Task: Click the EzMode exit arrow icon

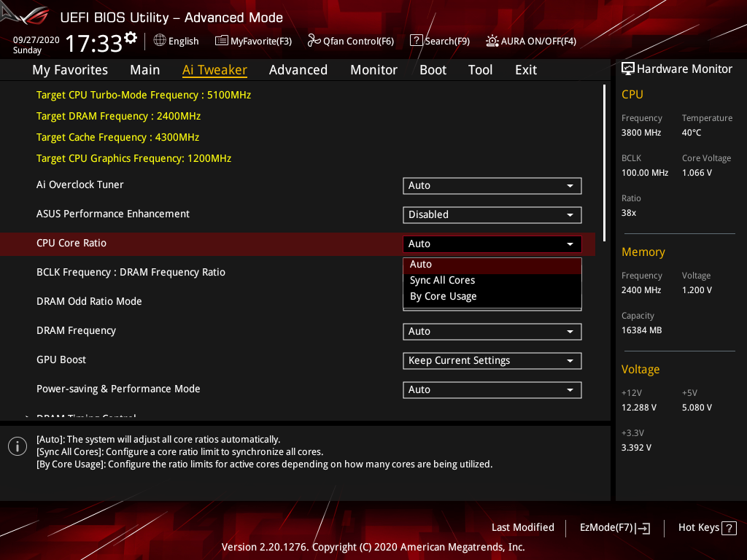Action: (x=643, y=528)
